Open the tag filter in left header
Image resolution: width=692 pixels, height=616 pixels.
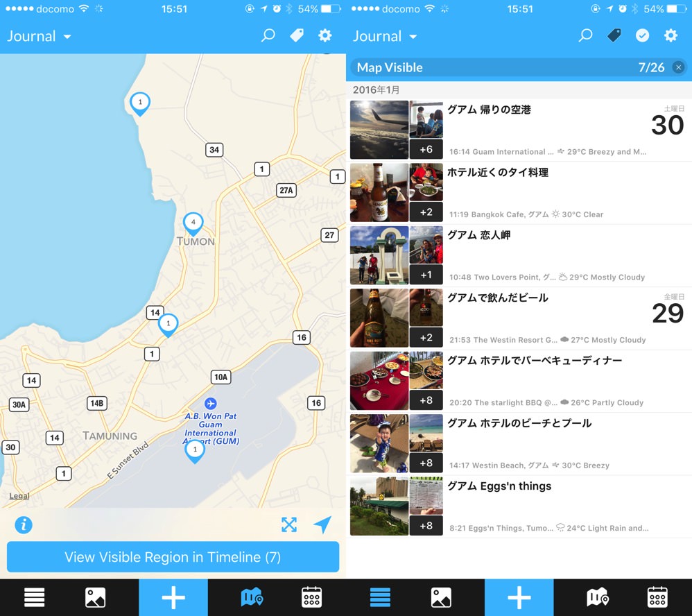(x=297, y=36)
